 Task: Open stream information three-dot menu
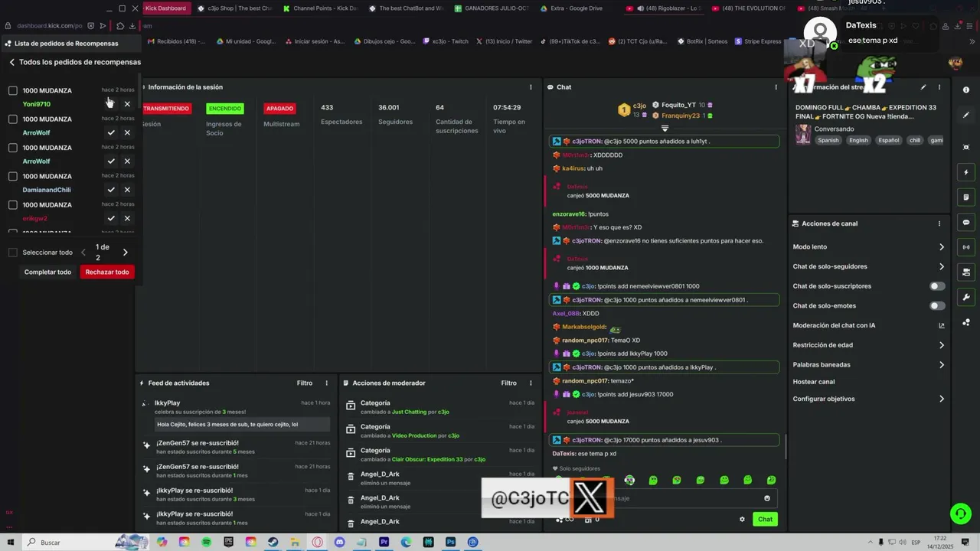coord(939,87)
